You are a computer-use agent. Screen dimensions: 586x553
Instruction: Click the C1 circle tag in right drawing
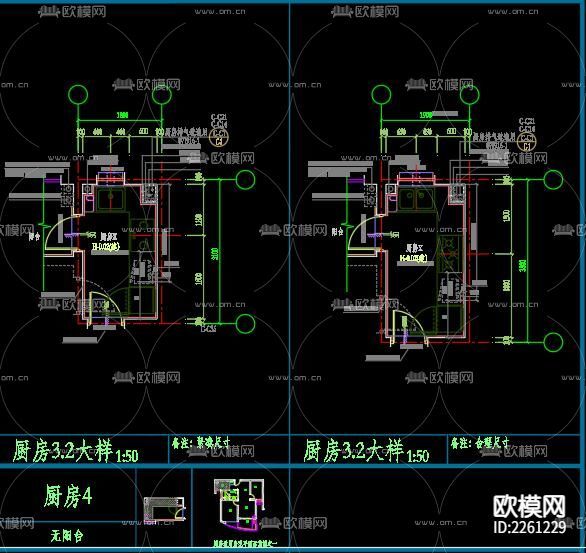point(527,142)
